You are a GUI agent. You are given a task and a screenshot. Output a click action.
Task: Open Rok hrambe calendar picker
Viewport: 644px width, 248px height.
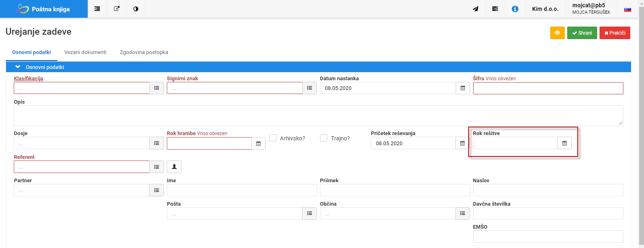click(259, 144)
